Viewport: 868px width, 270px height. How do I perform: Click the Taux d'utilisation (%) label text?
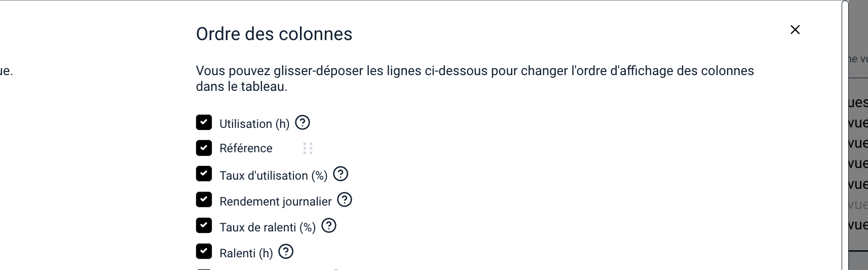coord(274,176)
